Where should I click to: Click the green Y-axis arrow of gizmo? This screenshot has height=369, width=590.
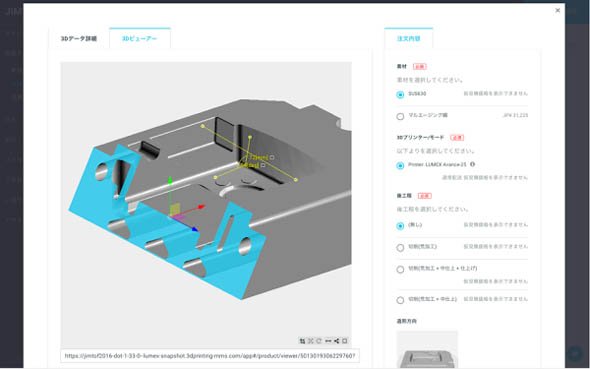(x=170, y=181)
